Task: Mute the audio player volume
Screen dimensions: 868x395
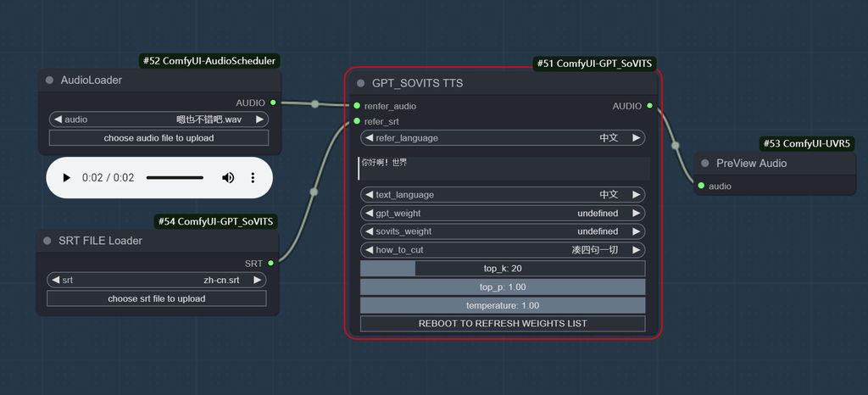Action: pos(228,178)
